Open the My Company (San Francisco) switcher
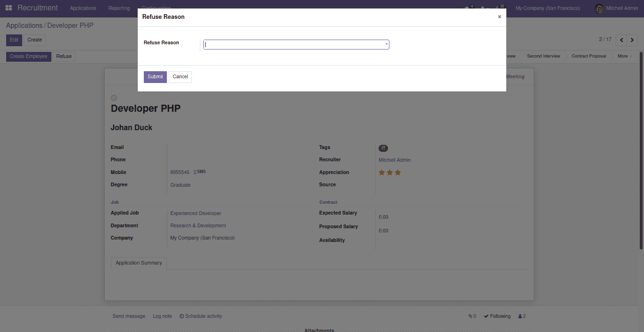The width and height of the screenshot is (644, 332). point(547,8)
